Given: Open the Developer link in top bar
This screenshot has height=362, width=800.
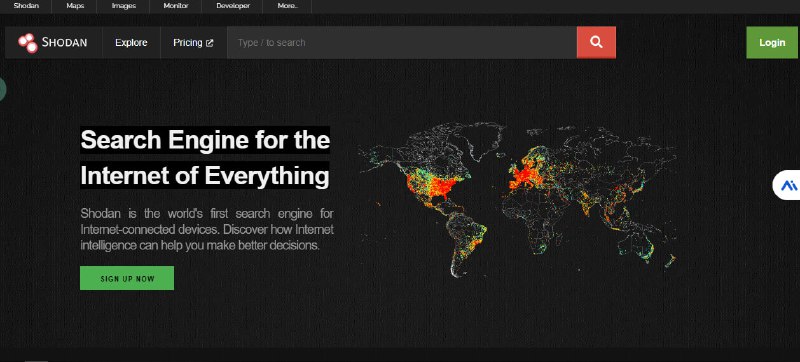Looking at the screenshot, I should [x=233, y=6].
